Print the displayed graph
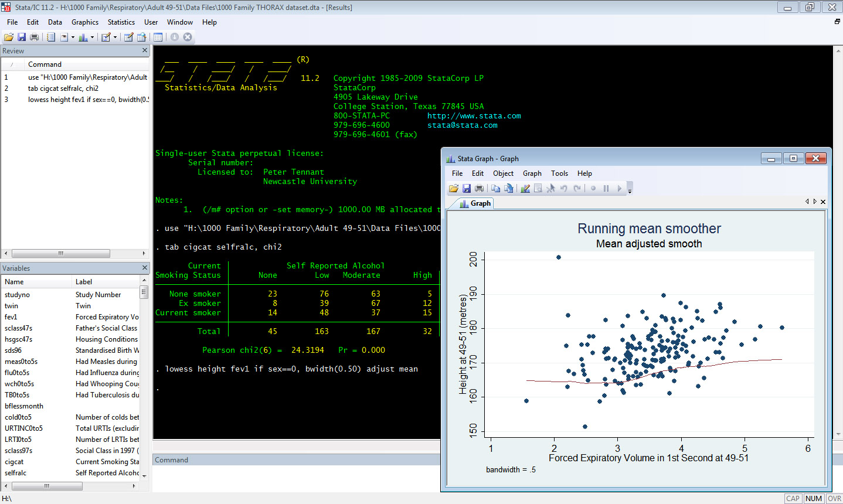This screenshot has height=504, width=843. (x=479, y=188)
